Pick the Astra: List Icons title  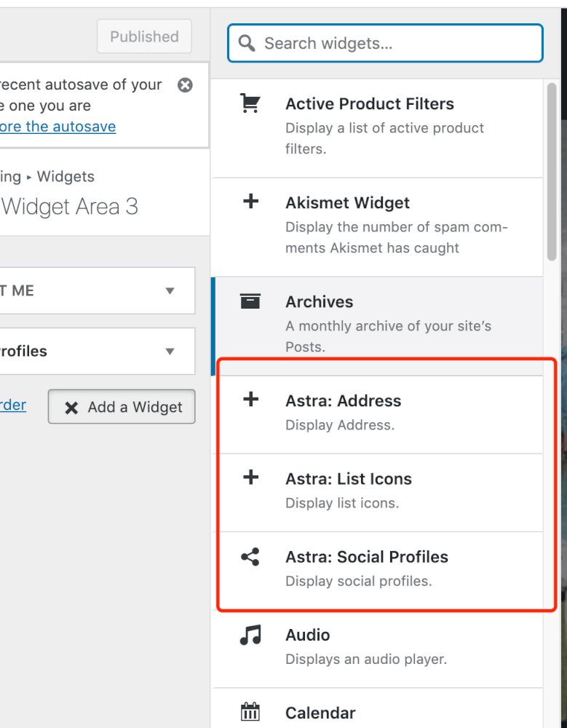(348, 478)
